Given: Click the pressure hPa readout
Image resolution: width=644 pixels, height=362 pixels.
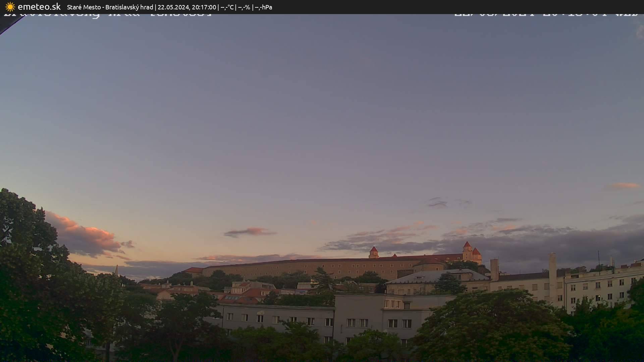Looking at the screenshot, I should (x=263, y=7).
